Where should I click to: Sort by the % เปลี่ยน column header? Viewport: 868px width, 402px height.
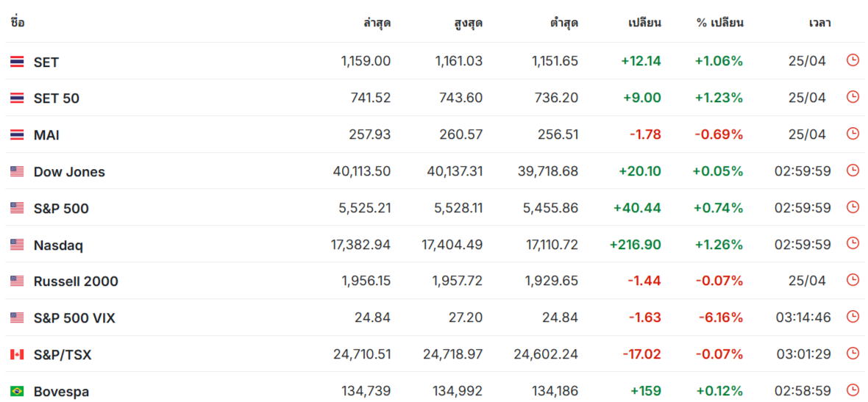pos(719,23)
